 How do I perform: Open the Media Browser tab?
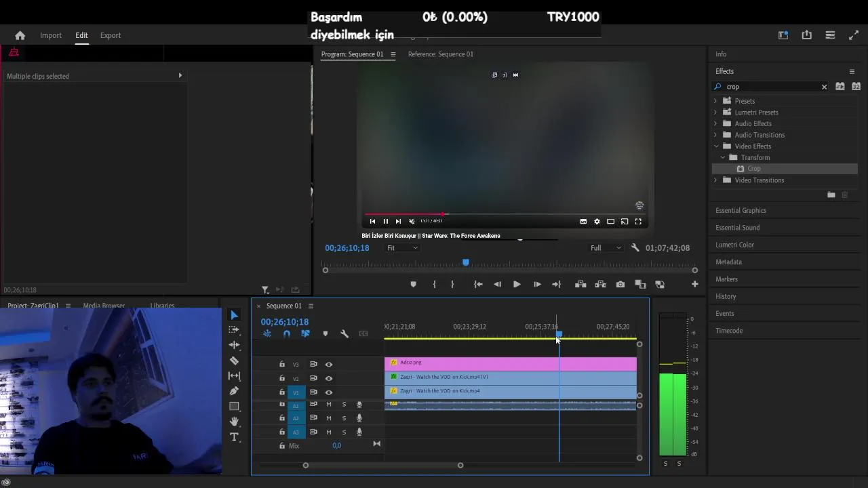[104, 306]
